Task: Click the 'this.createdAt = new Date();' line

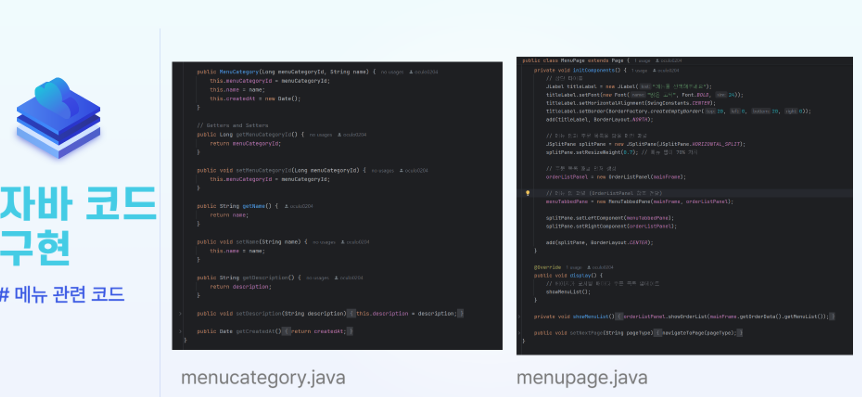Action: pyautogui.click(x=256, y=99)
